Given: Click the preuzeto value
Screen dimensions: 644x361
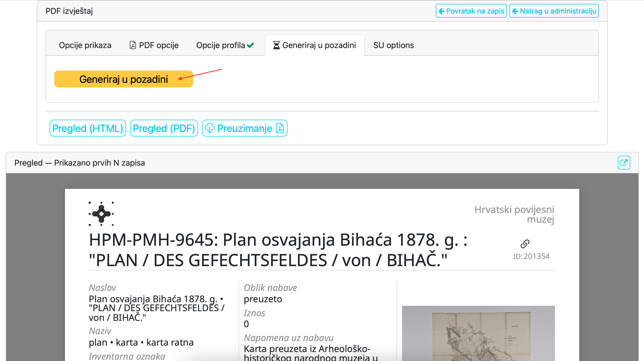Looking at the screenshot, I should click(x=263, y=299).
